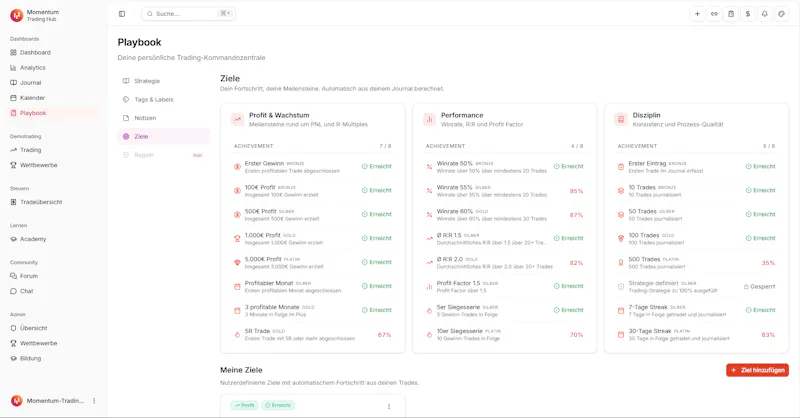This screenshot has height=418, width=800.
Task: Click the Performance card chart icon
Action: [429, 119]
